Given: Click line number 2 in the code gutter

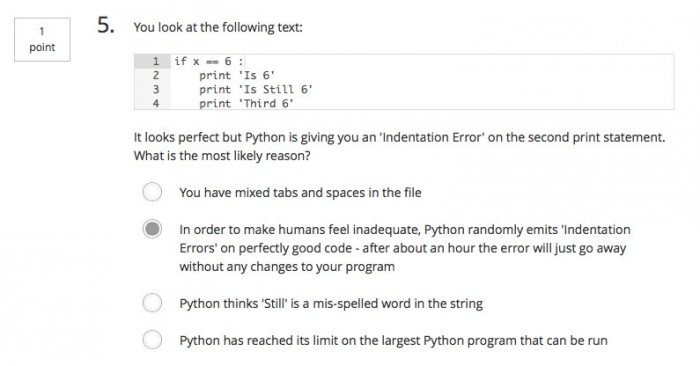Looking at the screenshot, I should pos(156,75).
